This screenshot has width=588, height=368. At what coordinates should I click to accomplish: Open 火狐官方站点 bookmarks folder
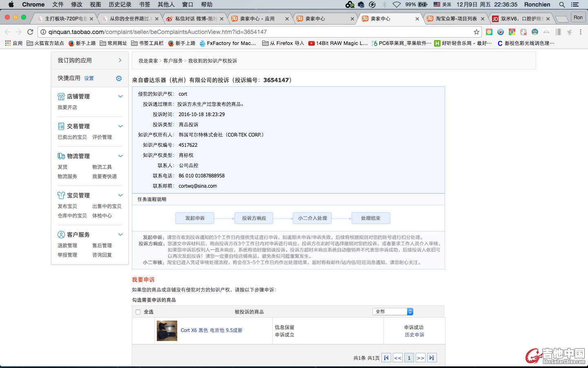click(x=45, y=43)
